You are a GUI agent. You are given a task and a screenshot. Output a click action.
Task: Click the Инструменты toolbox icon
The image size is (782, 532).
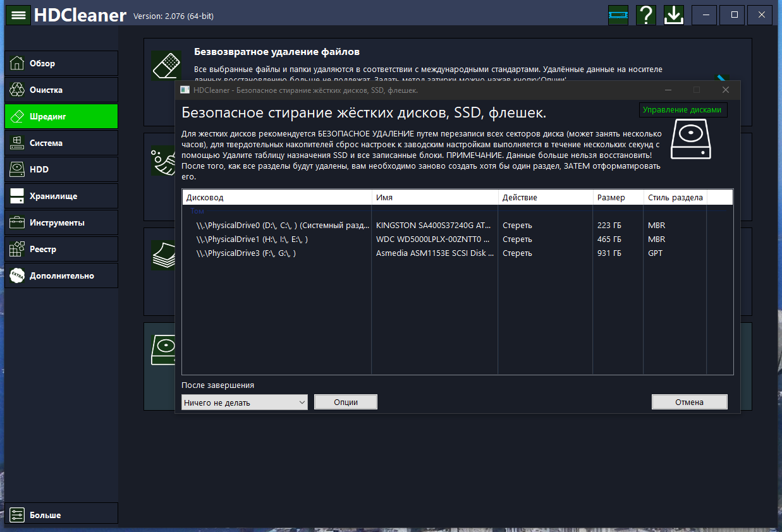click(x=17, y=222)
